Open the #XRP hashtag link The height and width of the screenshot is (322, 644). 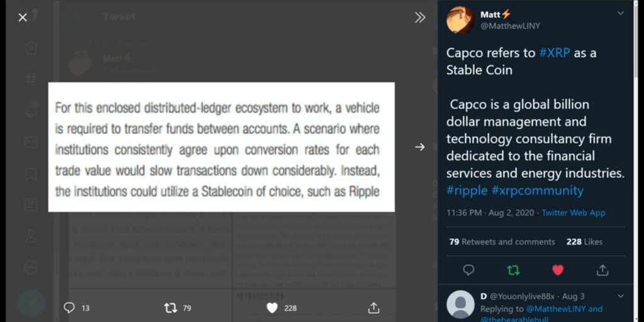(554, 53)
